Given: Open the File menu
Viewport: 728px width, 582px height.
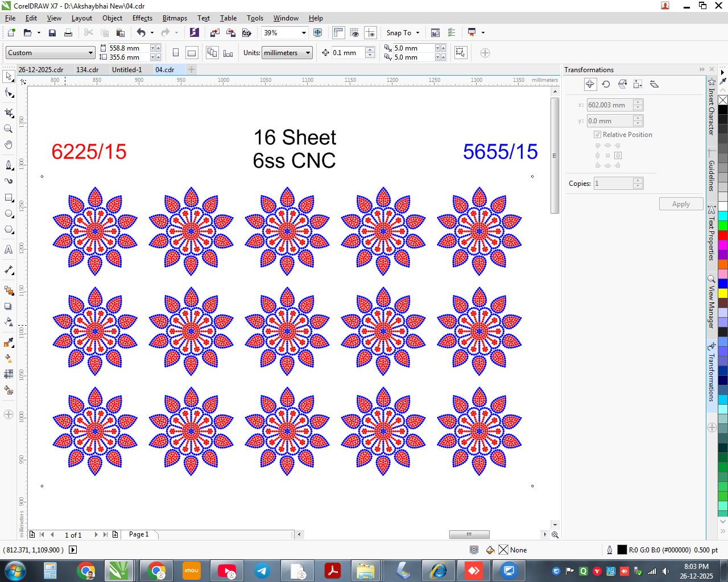Looking at the screenshot, I should pos(10,18).
